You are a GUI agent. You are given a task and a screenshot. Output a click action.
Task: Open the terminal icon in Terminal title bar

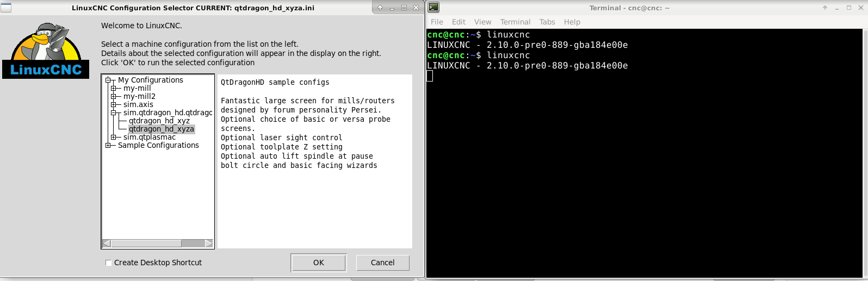pos(433,8)
